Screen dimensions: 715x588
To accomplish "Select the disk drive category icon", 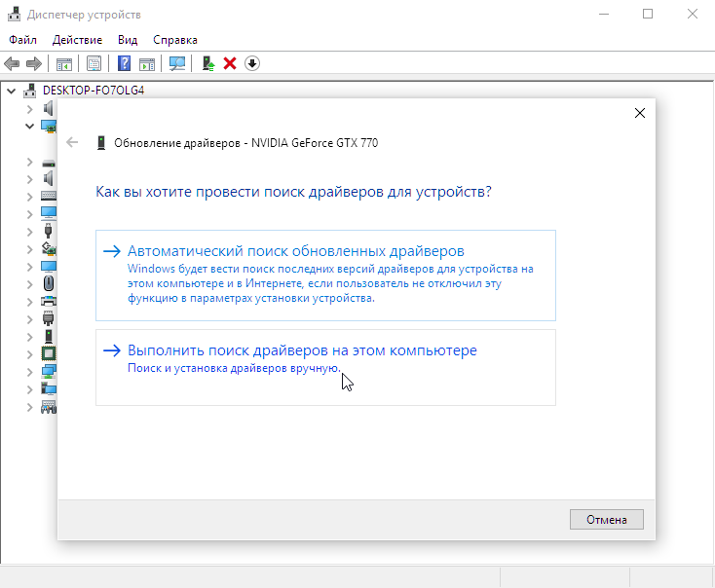I will [x=49, y=163].
